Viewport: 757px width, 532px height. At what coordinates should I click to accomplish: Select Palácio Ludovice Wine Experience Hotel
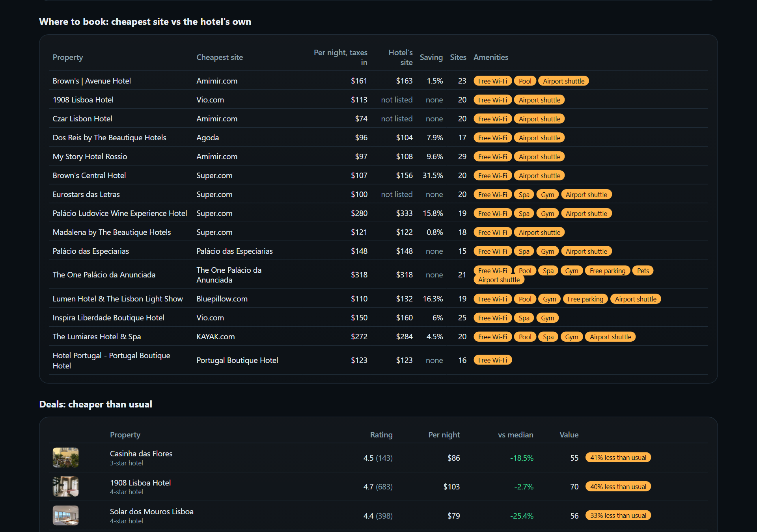click(x=120, y=213)
